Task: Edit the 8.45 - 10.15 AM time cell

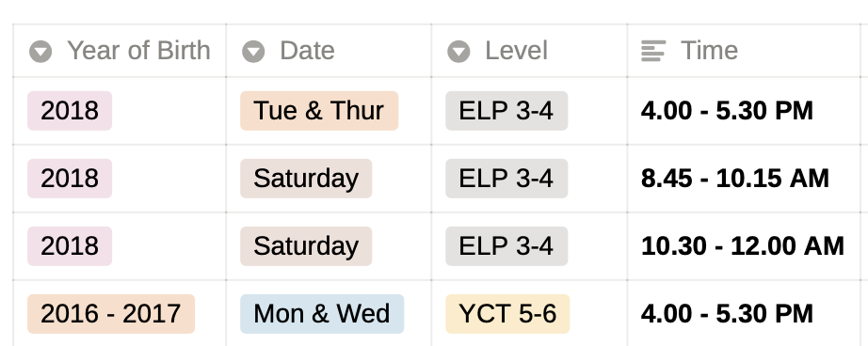Action: click(x=744, y=179)
